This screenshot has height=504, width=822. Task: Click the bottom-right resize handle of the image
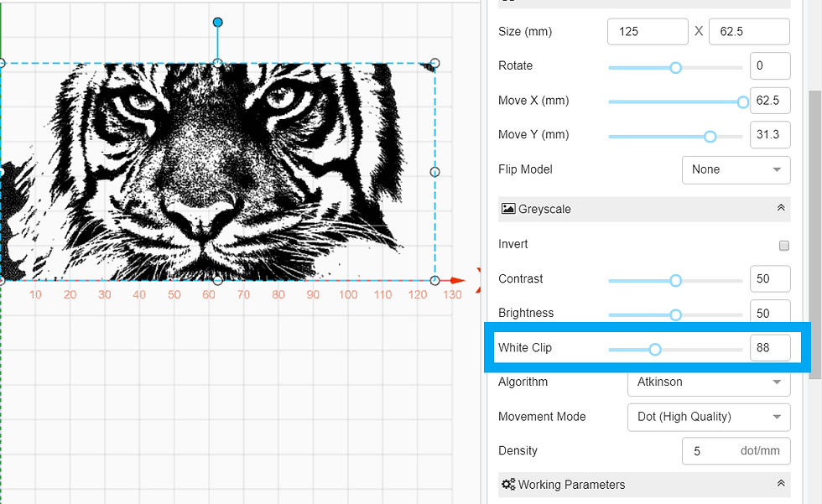[x=434, y=281]
